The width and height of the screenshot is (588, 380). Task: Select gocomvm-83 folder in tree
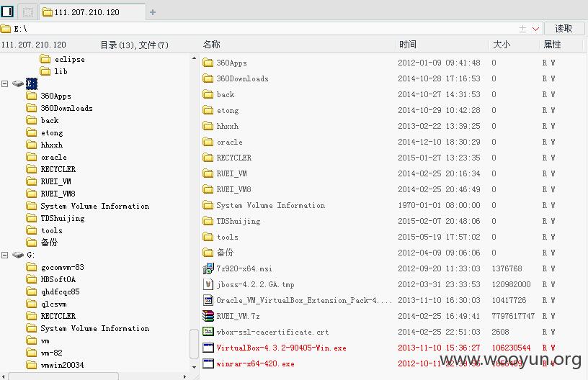tap(55, 267)
